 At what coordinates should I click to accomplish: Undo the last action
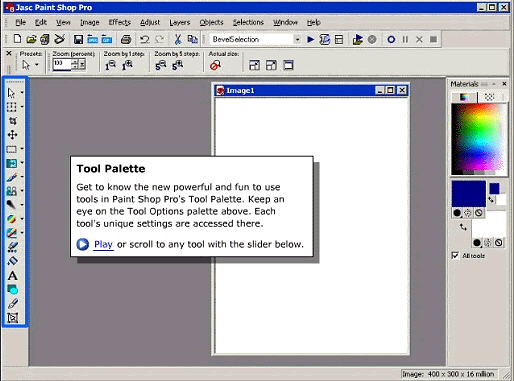click(145, 39)
